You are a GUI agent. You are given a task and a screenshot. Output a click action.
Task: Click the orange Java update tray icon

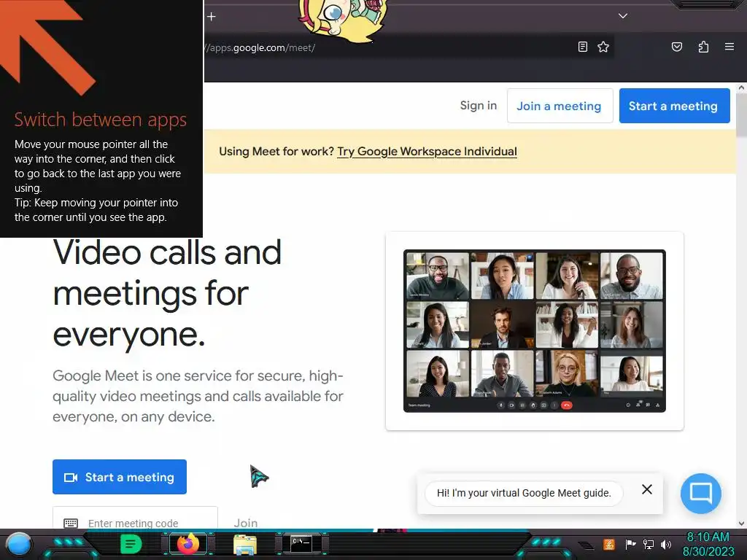pyautogui.click(x=609, y=544)
